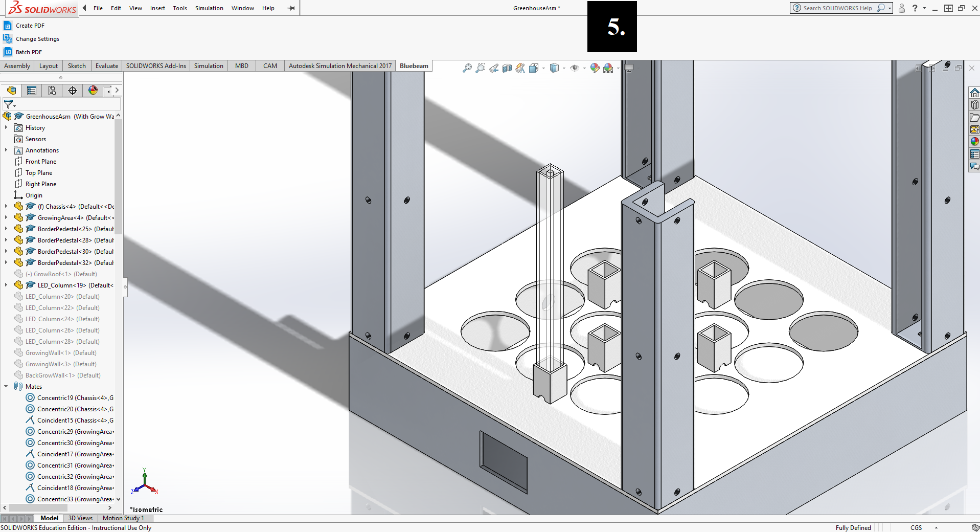Screen dimensions: 980x532
Task: Open the FeatureManager Design Tree tab
Action: click(11, 91)
